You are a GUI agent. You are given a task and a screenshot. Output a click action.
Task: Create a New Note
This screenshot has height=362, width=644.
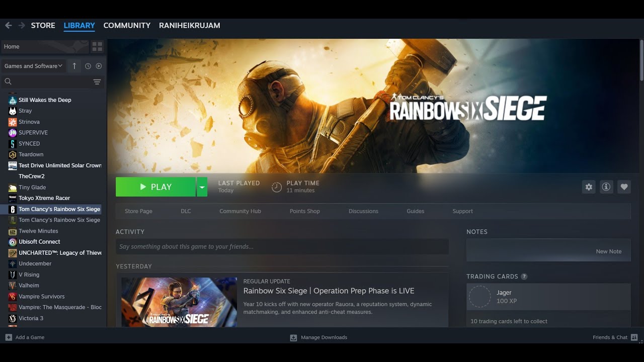click(609, 251)
